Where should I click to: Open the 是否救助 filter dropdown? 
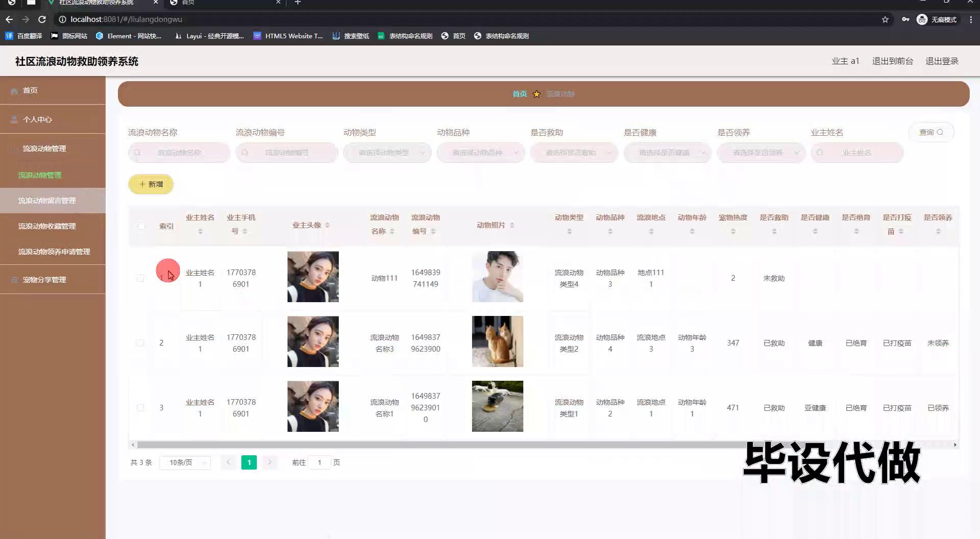point(574,153)
